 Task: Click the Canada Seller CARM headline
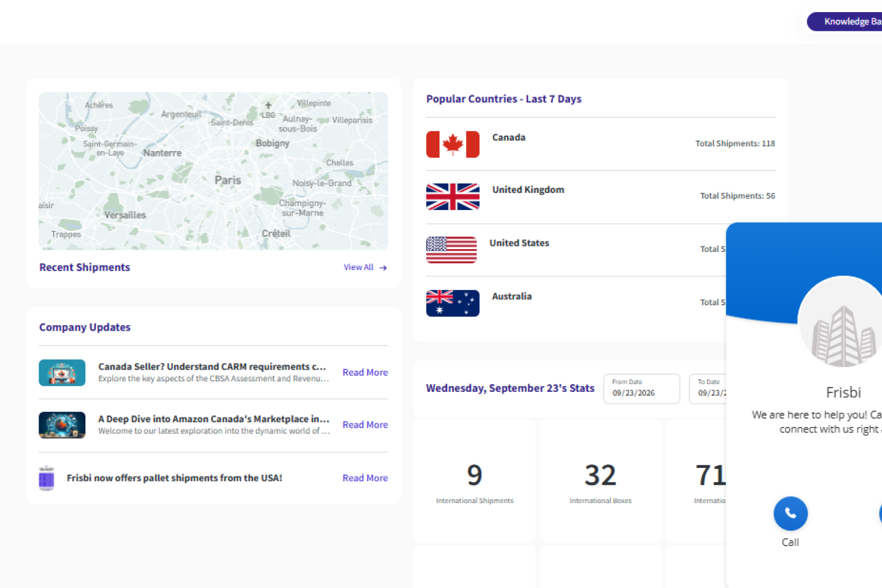212,366
